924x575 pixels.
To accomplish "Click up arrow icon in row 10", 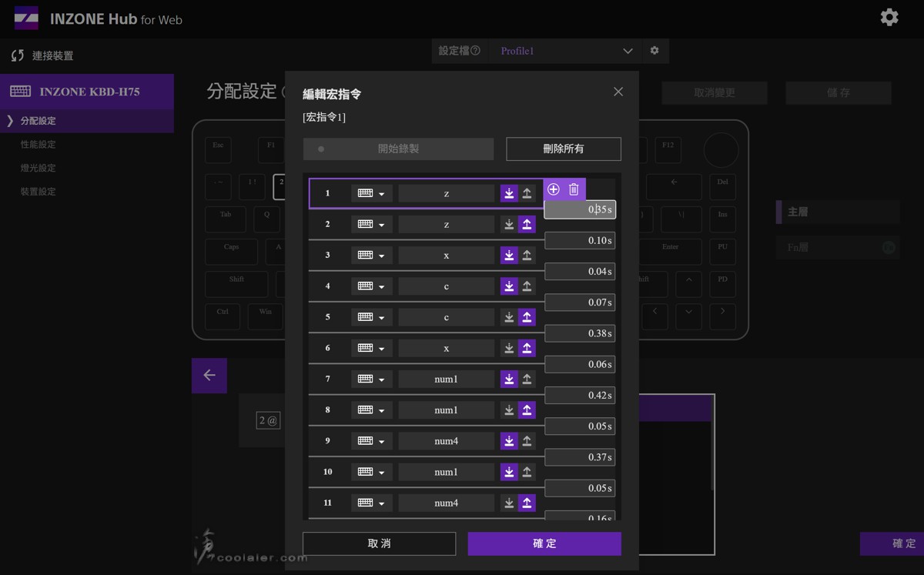I will pos(527,472).
